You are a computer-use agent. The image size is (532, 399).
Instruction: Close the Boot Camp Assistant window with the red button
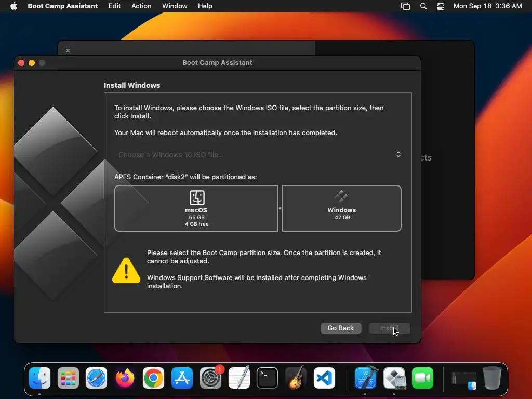point(21,63)
